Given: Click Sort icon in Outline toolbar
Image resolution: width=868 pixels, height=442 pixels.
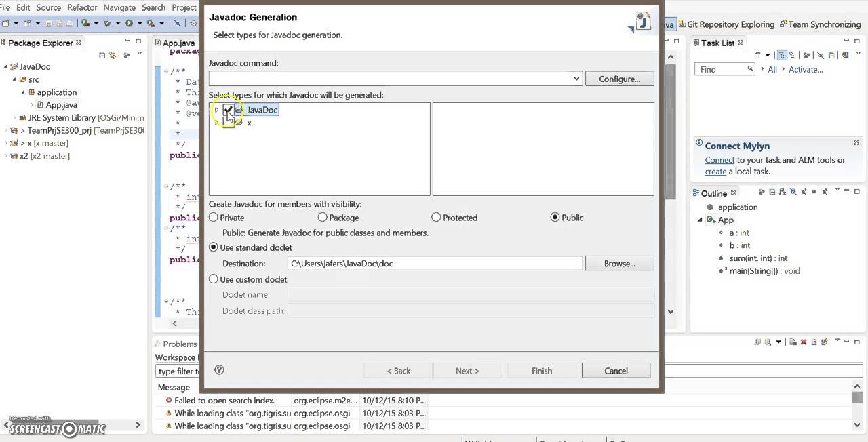Looking at the screenshot, I should point(783,192).
